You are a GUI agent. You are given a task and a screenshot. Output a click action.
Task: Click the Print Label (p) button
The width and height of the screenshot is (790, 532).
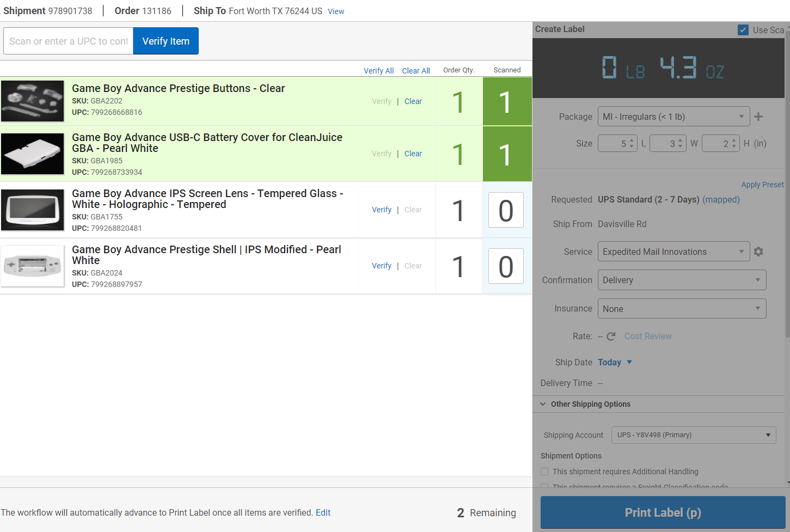tap(663, 512)
